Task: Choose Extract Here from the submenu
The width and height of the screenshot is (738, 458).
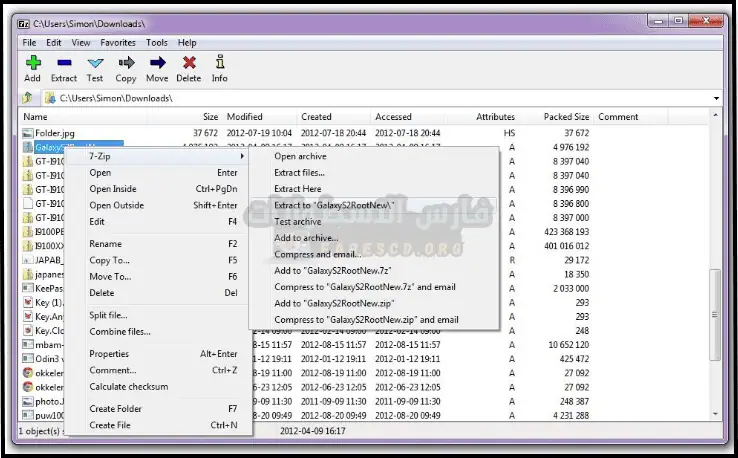Action: coord(297,189)
